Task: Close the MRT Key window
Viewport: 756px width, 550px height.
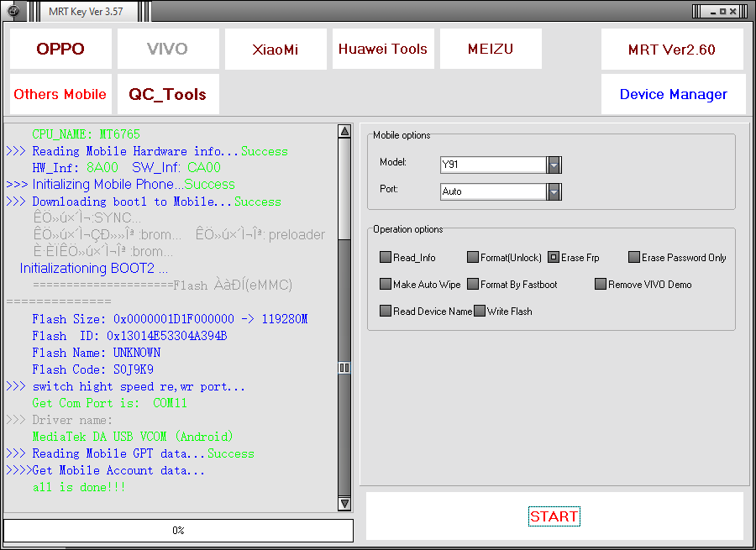Action: pos(732,11)
